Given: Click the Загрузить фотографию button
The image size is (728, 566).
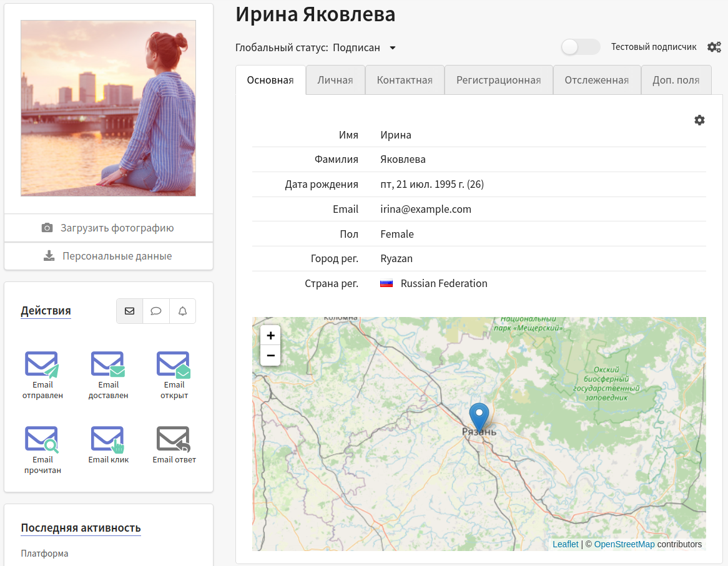Looking at the screenshot, I should tap(109, 228).
